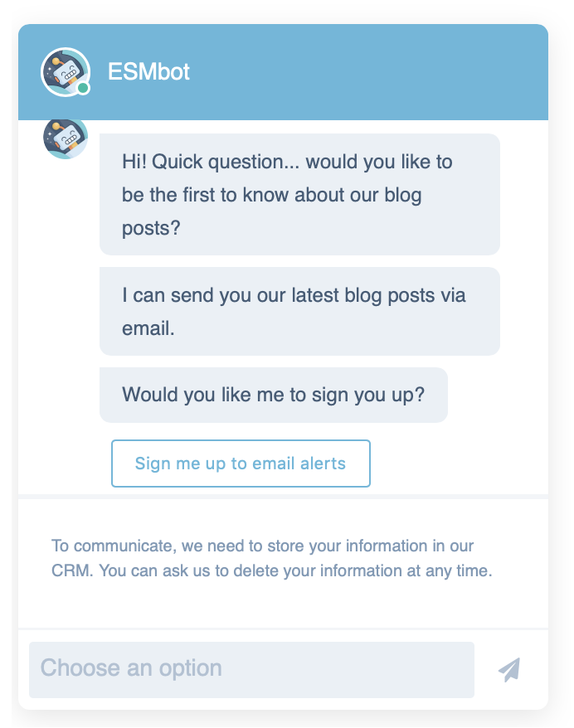
Task: Select the Hi! Quick question message bubble
Action: pyautogui.click(x=299, y=194)
